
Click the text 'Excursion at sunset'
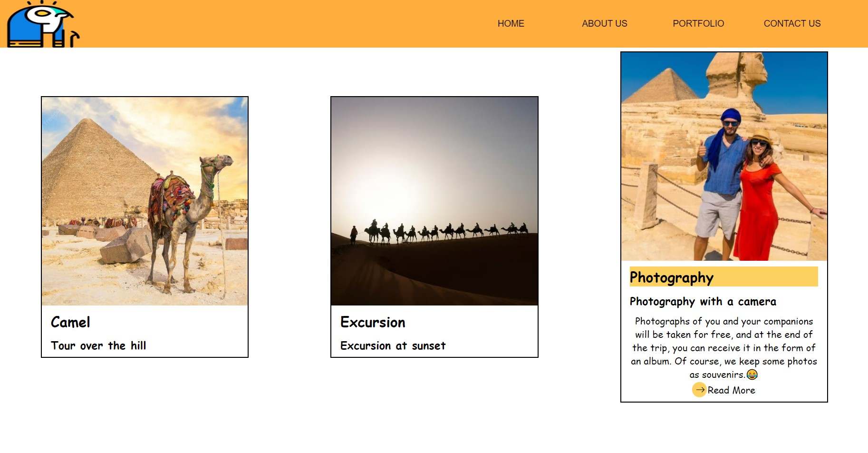[393, 346]
